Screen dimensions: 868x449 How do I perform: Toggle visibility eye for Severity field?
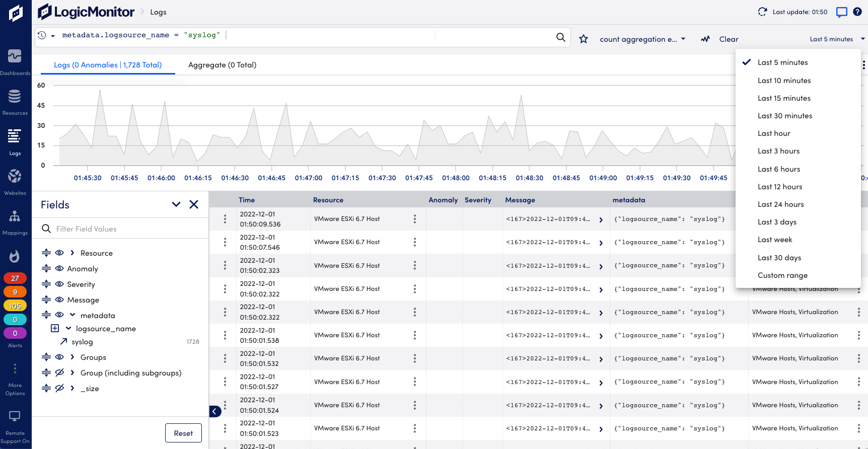(59, 284)
